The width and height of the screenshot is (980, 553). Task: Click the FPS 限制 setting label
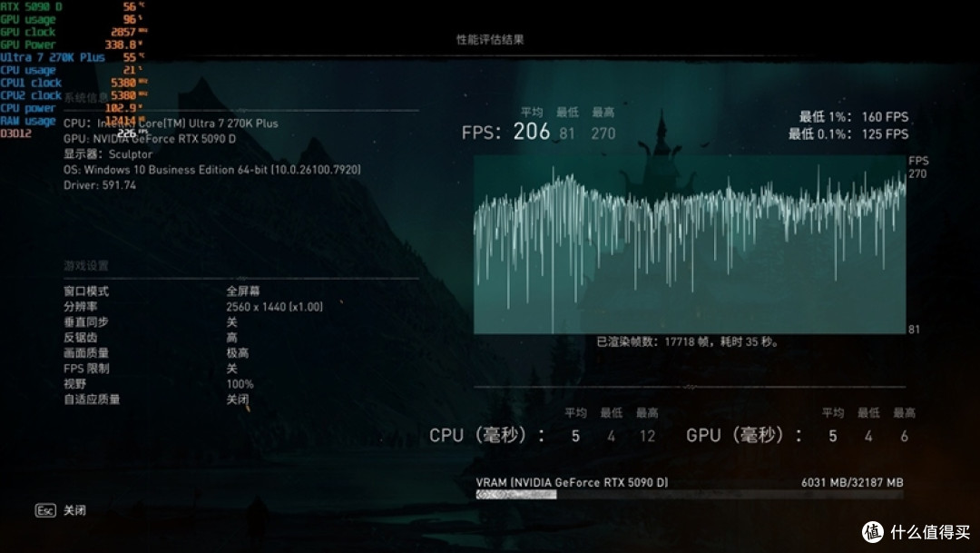coord(86,369)
